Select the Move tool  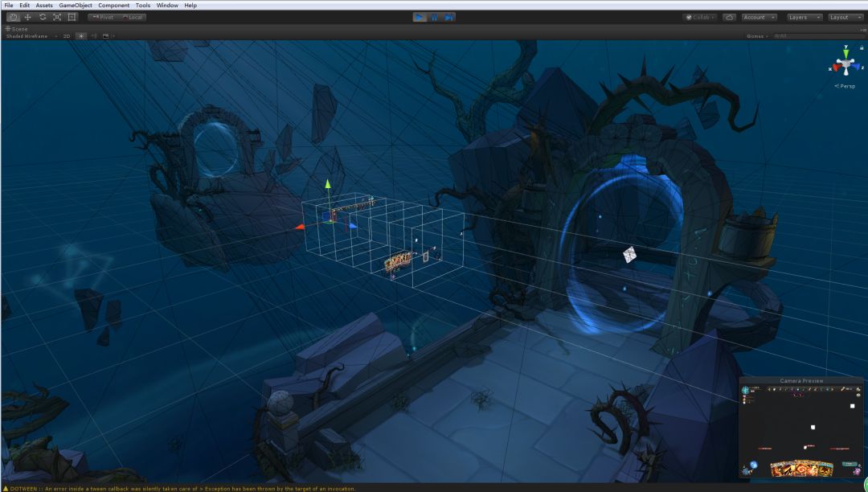(x=27, y=17)
